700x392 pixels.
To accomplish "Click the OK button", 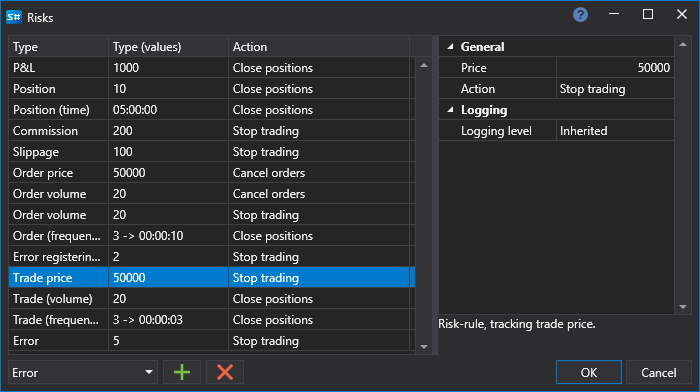I will tap(588, 372).
